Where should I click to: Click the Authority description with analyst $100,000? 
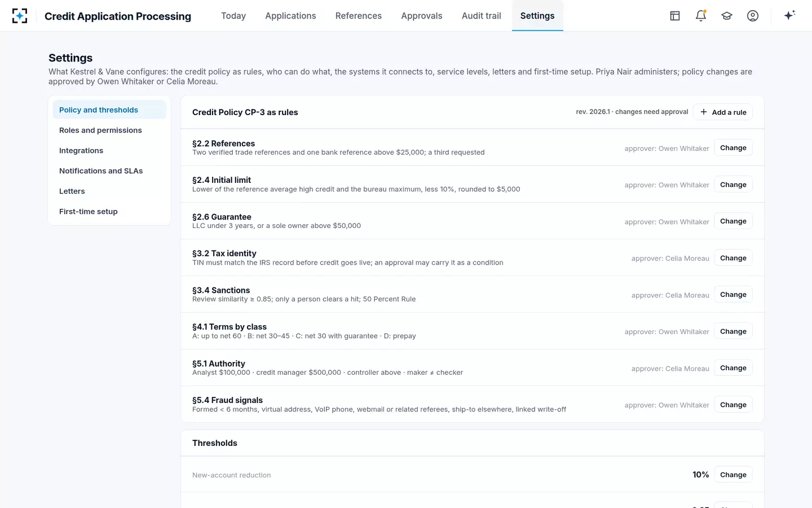pyautogui.click(x=328, y=373)
